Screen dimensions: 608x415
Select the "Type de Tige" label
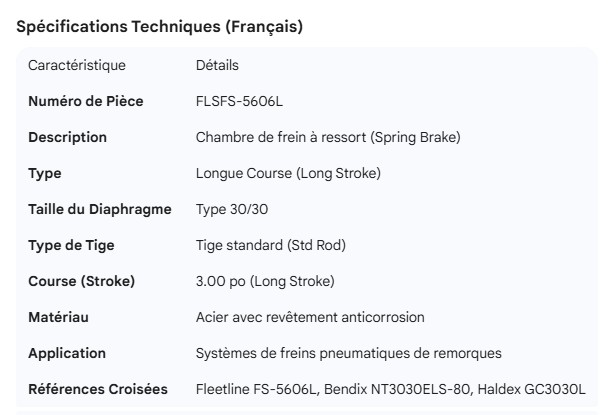(69, 245)
